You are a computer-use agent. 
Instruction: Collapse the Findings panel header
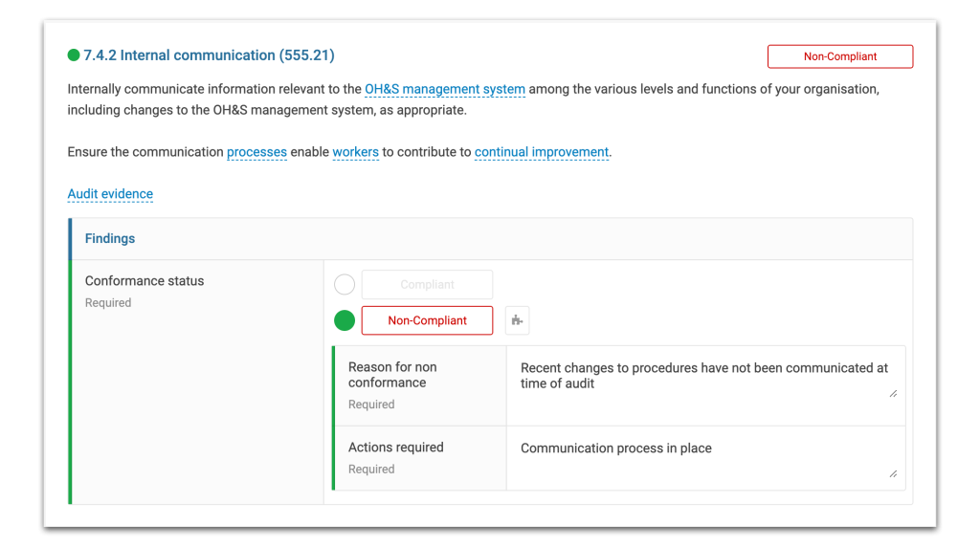(491, 238)
